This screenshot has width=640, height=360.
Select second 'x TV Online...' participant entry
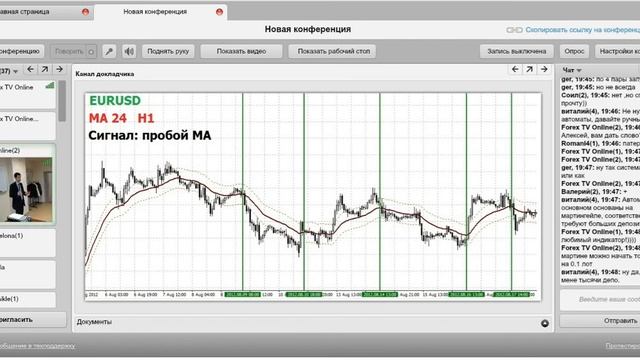tap(27, 126)
